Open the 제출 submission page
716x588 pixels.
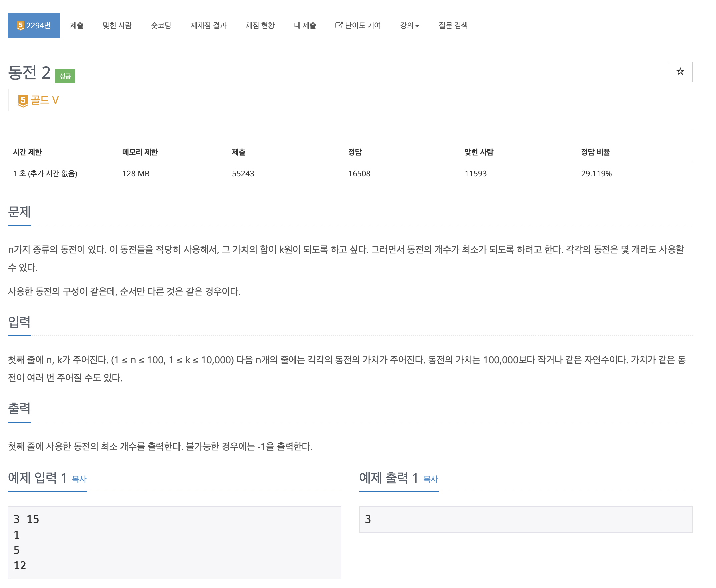(77, 25)
